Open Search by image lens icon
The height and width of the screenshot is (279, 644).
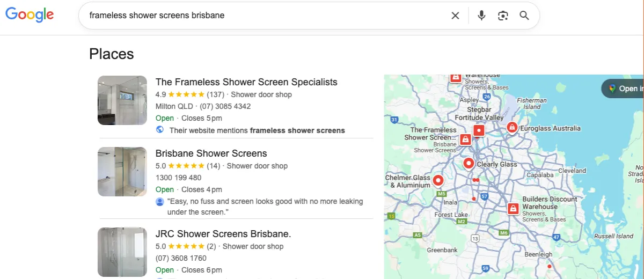click(x=503, y=16)
